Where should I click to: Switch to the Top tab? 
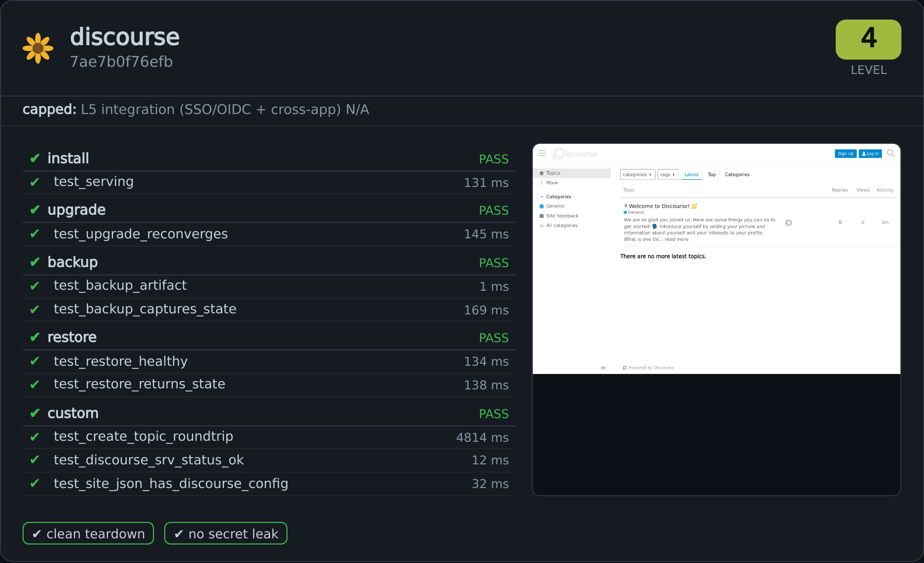[x=711, y=175]
